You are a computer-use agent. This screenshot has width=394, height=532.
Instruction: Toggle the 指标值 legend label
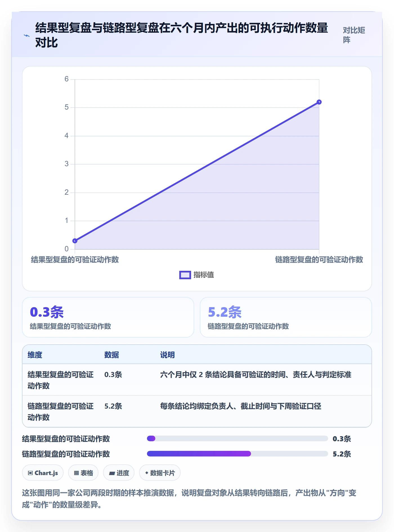[x=204, y=275]
